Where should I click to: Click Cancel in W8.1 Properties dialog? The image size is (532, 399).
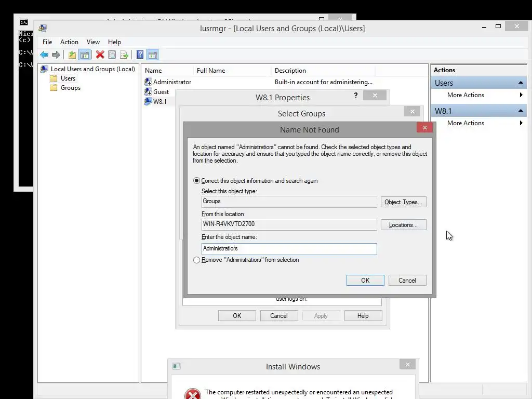click(x=279, y=316)
